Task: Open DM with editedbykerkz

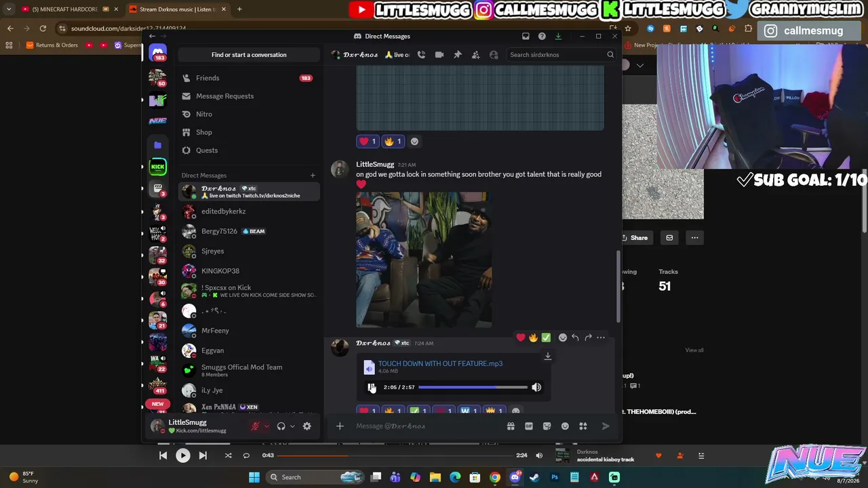Action: [x=248, y=211]
